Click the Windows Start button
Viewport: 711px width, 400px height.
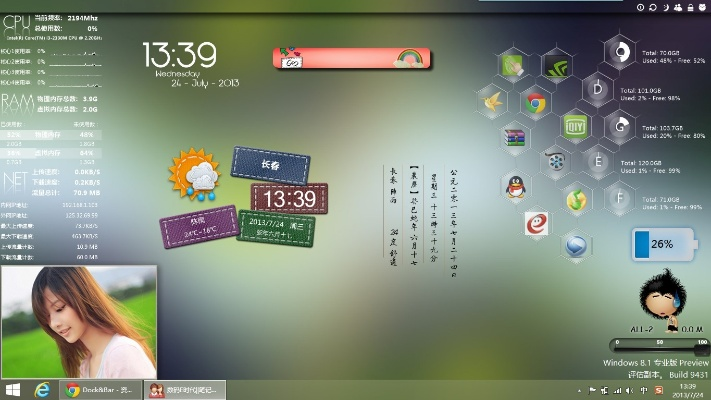click(14, 389)
